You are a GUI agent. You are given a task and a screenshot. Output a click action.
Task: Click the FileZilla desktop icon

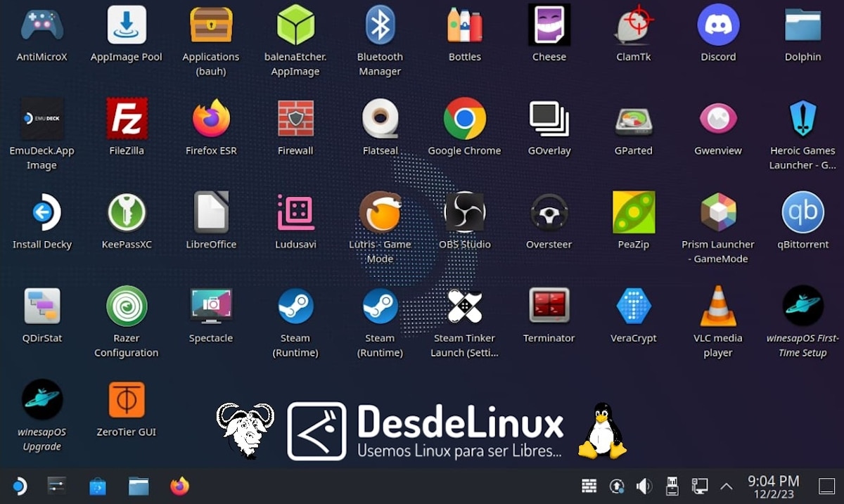[x=127, y=119]
